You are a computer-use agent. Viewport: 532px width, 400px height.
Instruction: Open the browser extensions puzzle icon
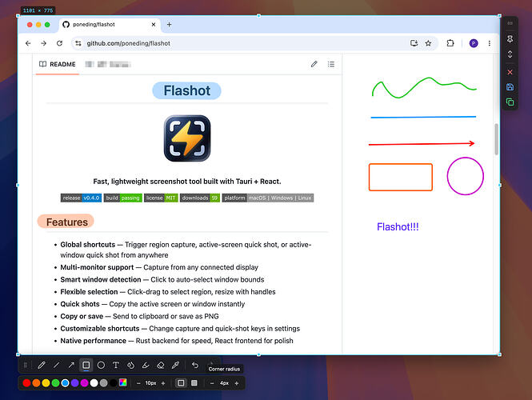point(450,43)
